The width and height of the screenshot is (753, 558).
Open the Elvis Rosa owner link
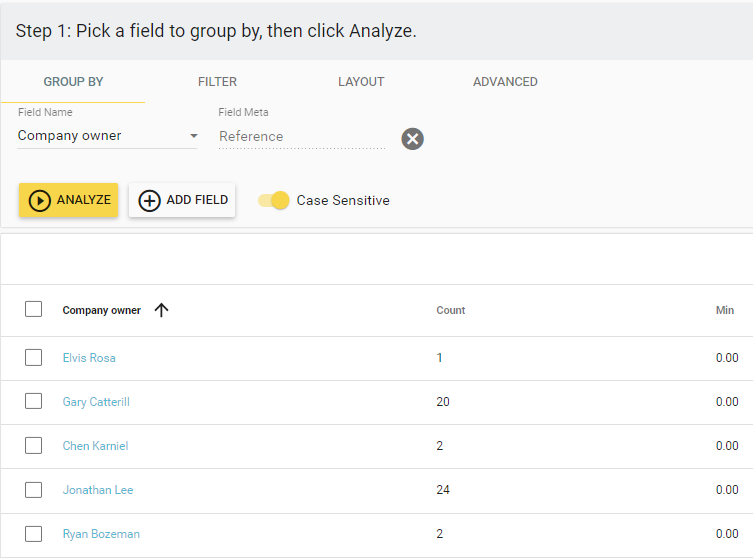[89, 358]
